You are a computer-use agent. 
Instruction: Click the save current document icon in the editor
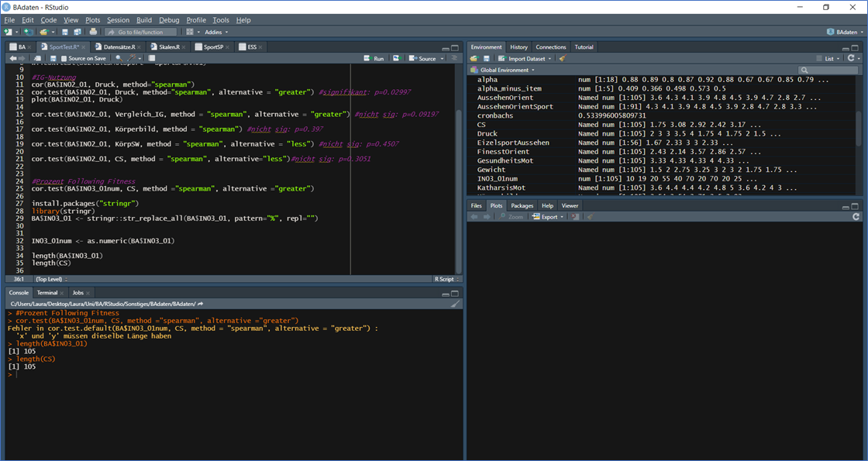tap(53, 58)
